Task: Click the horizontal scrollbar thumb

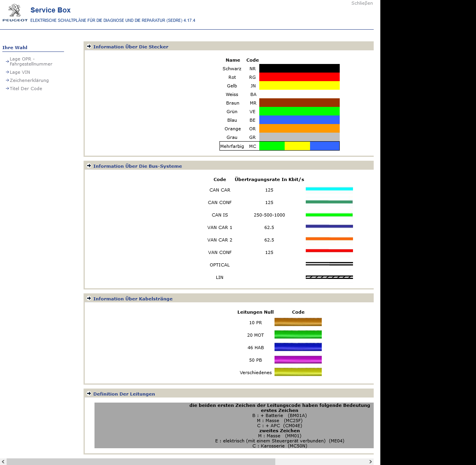Action: pos(141,462)
